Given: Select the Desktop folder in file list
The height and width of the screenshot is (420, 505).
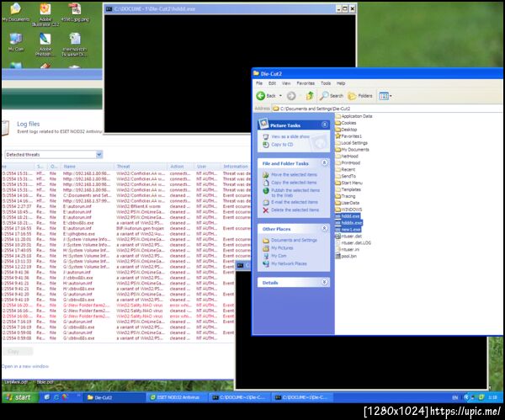Looking at the screenshot, I should [x=346, y=130].
